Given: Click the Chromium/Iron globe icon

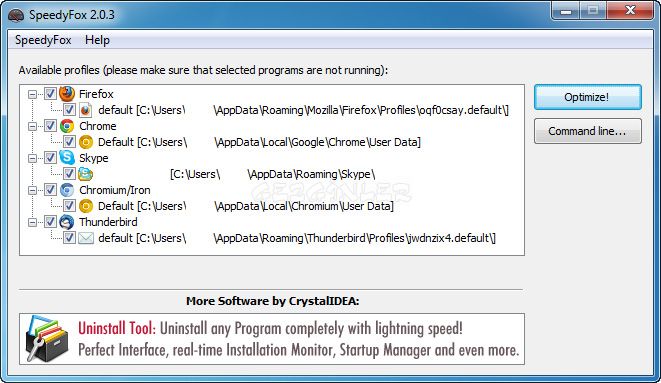Looking at the screenshot, I should [67, 190].
